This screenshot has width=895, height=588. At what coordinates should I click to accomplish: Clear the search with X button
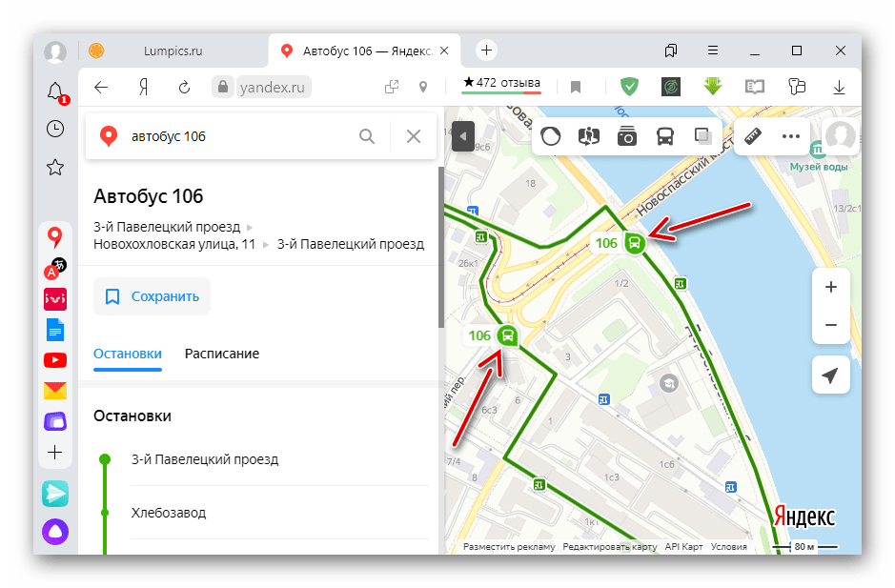(413, 136)
